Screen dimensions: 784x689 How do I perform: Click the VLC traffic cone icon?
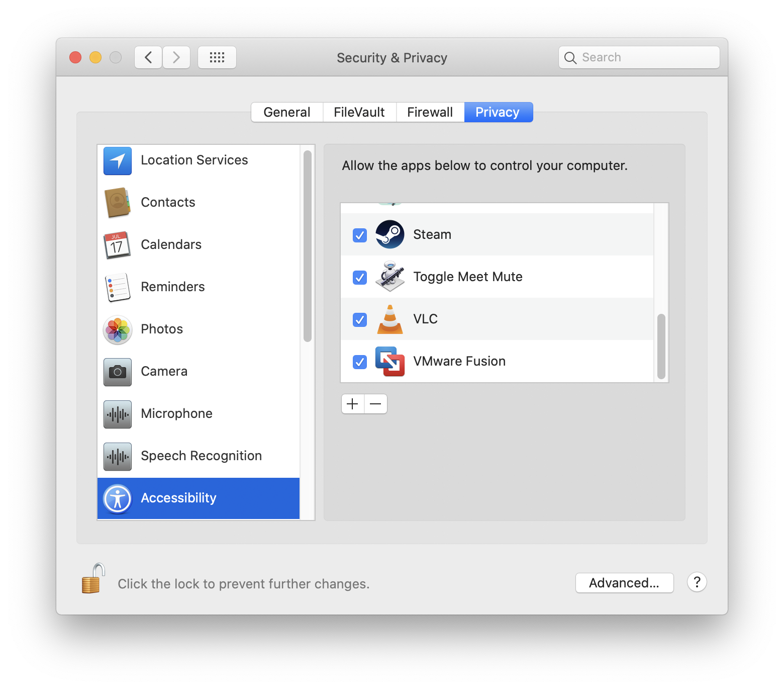pos(390,319)
